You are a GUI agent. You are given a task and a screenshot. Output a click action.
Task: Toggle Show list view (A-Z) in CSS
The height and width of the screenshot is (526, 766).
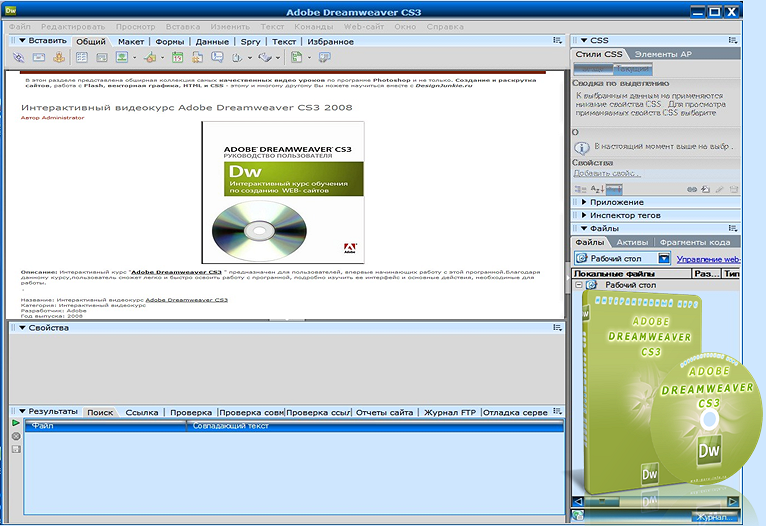tap(597, 189)
